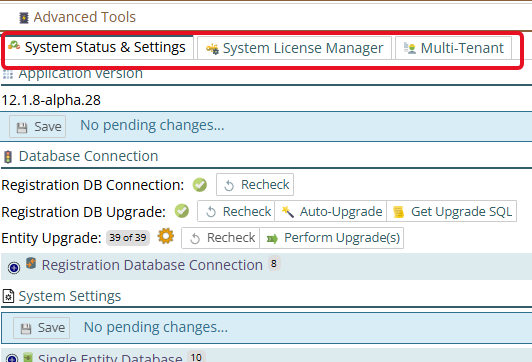Click the Get Upgrade SQL scroll icon

pyautogui.click(x=398, y=212)
